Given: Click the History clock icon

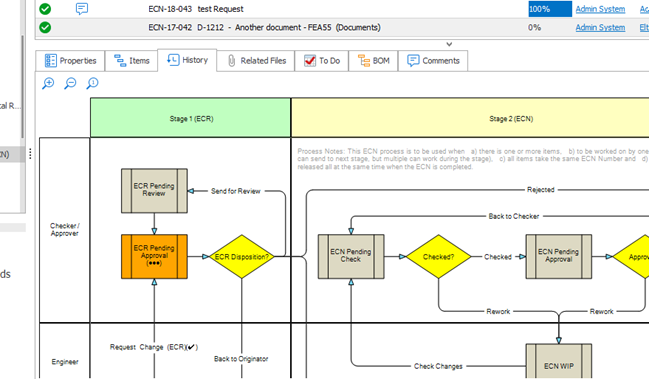Looking at the screenshot, I should (x=173, y=60).
